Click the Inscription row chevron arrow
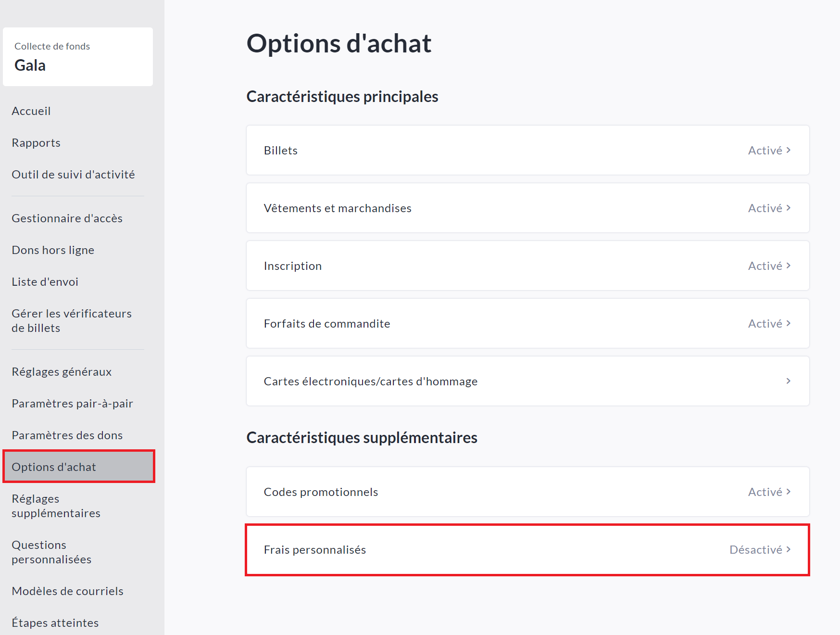This screenshot has height=635, width=840. pyautogui.click(x=788, y=266)
